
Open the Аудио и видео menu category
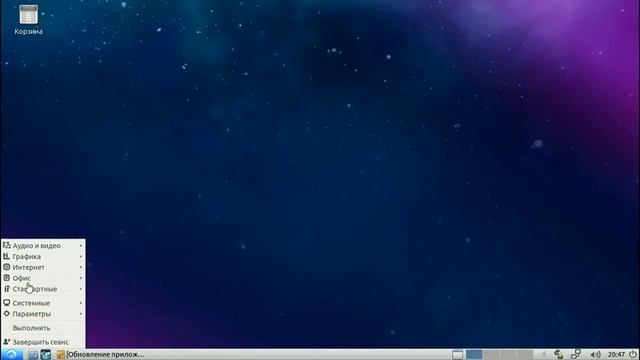point(43,246)
